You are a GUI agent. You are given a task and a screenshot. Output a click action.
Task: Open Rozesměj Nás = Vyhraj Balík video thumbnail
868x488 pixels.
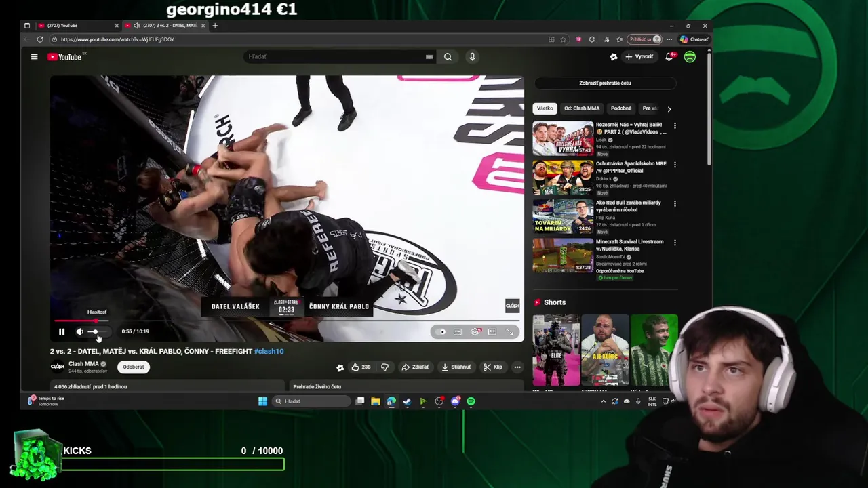(x=563, y=139)
